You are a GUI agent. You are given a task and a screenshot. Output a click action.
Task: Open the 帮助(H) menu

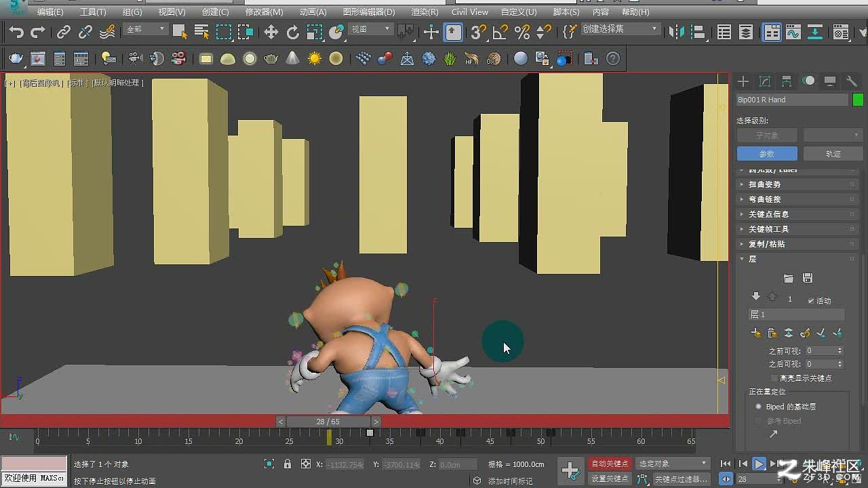[635, 12]
